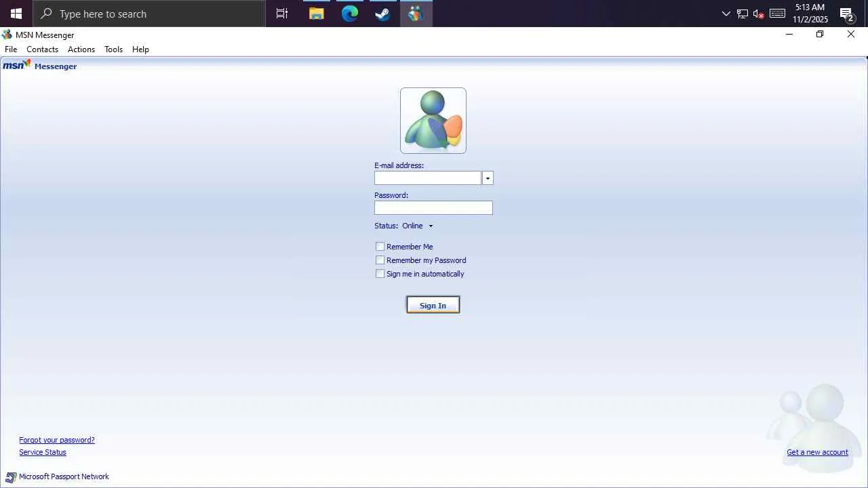Expand the e-mail address dropdown arrow

[x=488, y=178]
